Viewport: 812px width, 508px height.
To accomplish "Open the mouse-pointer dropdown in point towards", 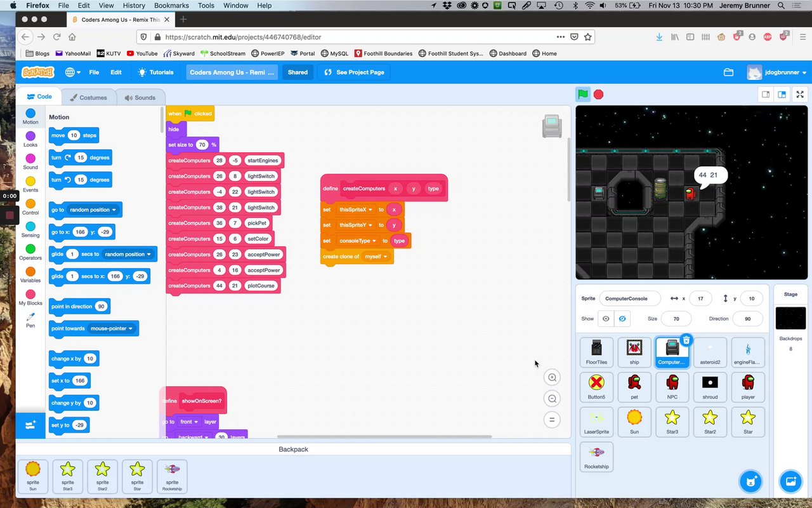I will (112, 329).
